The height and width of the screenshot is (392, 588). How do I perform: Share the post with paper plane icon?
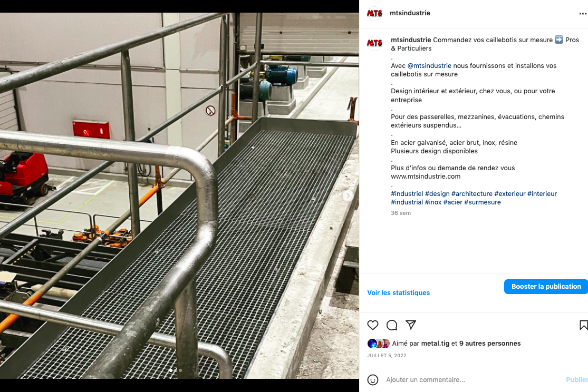click(x=411, y=325)
